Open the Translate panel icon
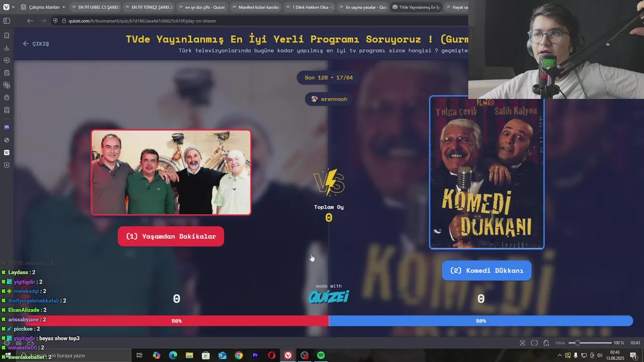This screenshot has width=644, height=362. pyautogui.click(x=7, y=85)
